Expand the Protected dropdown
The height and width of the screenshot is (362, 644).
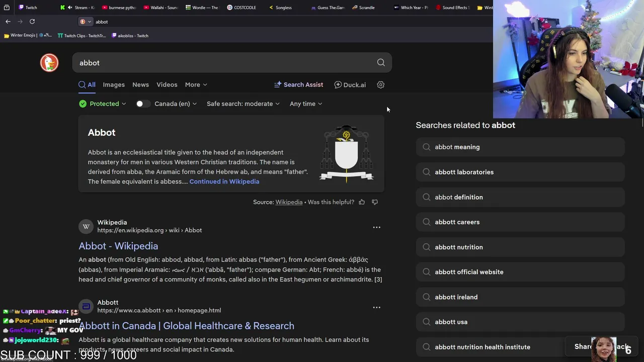(x=108, y=104)
